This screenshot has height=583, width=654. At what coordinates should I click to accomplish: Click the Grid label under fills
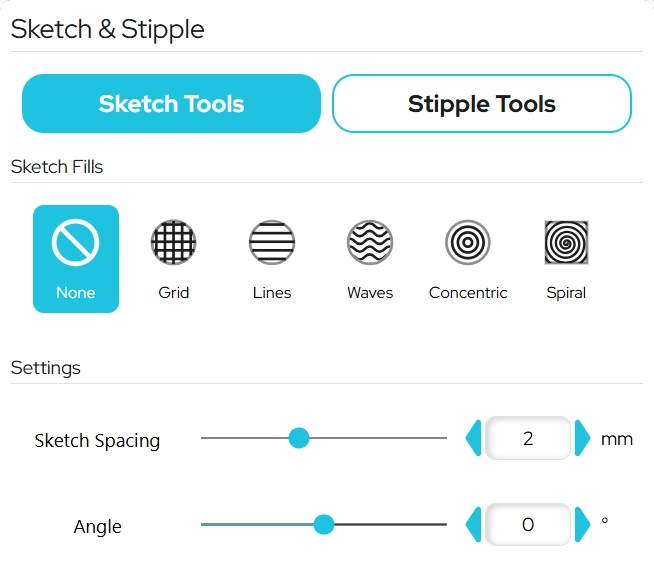click(174, 293)
